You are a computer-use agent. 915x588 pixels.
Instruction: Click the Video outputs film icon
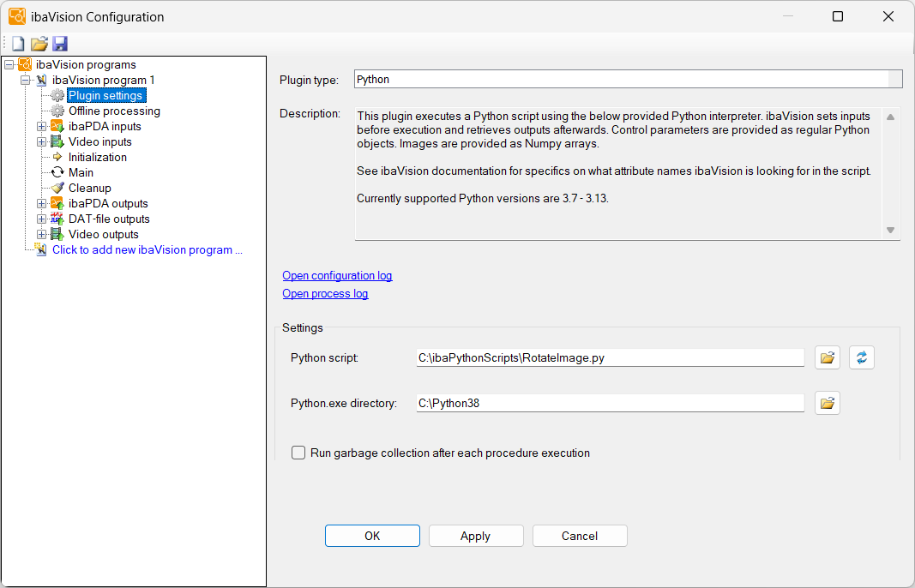click(x=57, y=235)
